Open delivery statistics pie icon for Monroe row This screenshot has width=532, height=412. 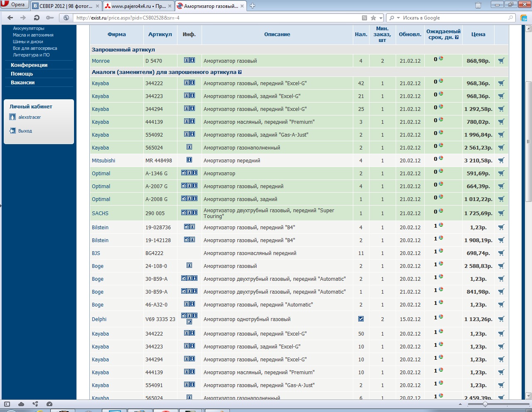coord(441,59)
